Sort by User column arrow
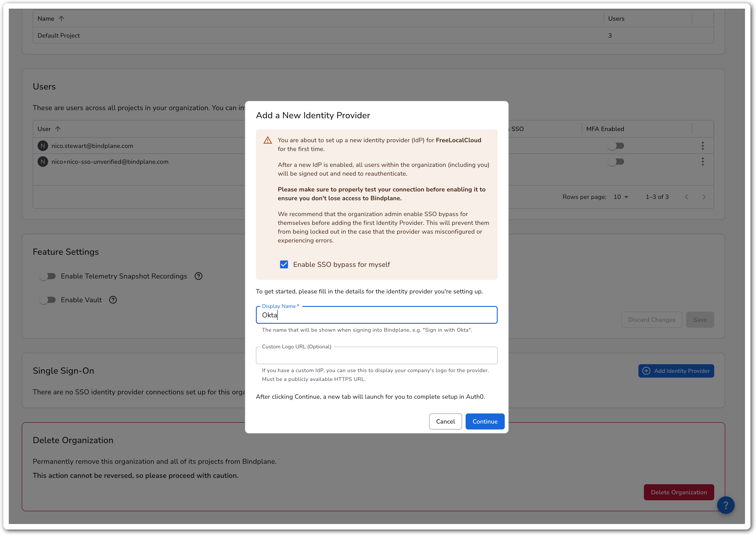This screenshot has width=756, height=535. (58, 129)
